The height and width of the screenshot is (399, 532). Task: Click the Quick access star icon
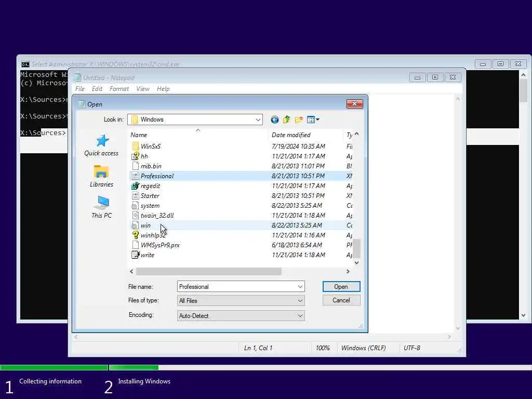coord(102,141)
